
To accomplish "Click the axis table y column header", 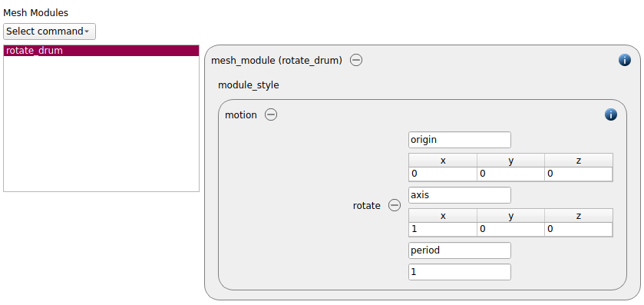I will 511,215.
